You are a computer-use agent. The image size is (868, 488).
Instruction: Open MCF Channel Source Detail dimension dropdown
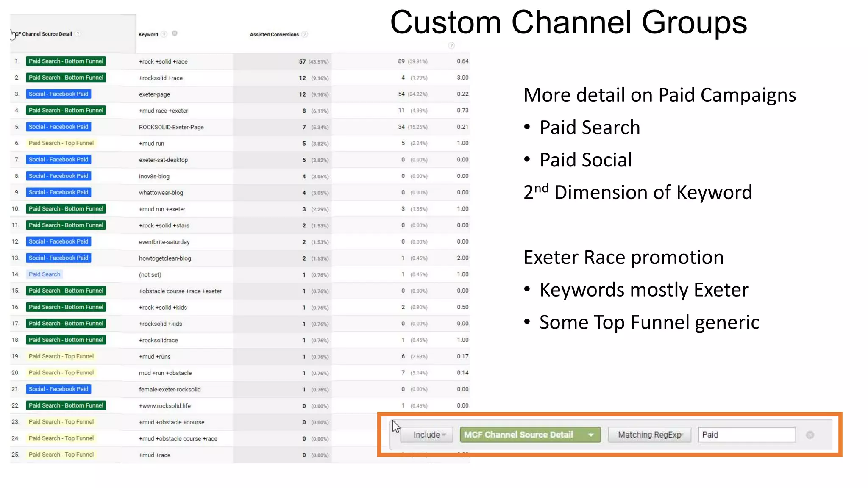(x=530, y=435)
